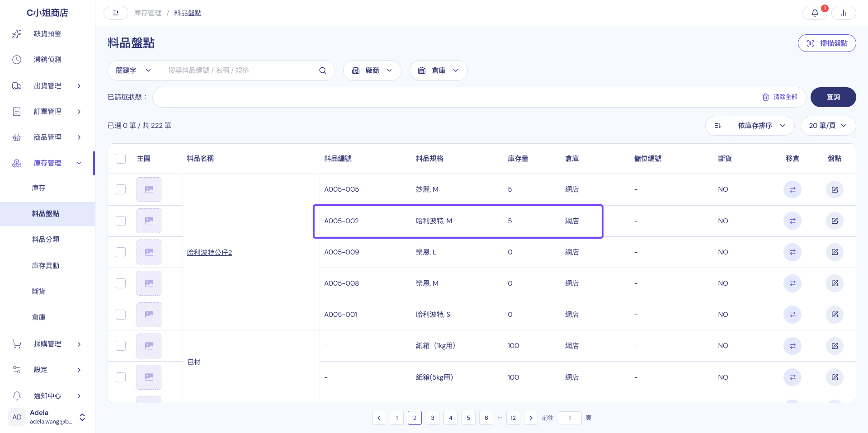Open stocktake edit for 紙箱（1kg用）row

coord(835,346)
